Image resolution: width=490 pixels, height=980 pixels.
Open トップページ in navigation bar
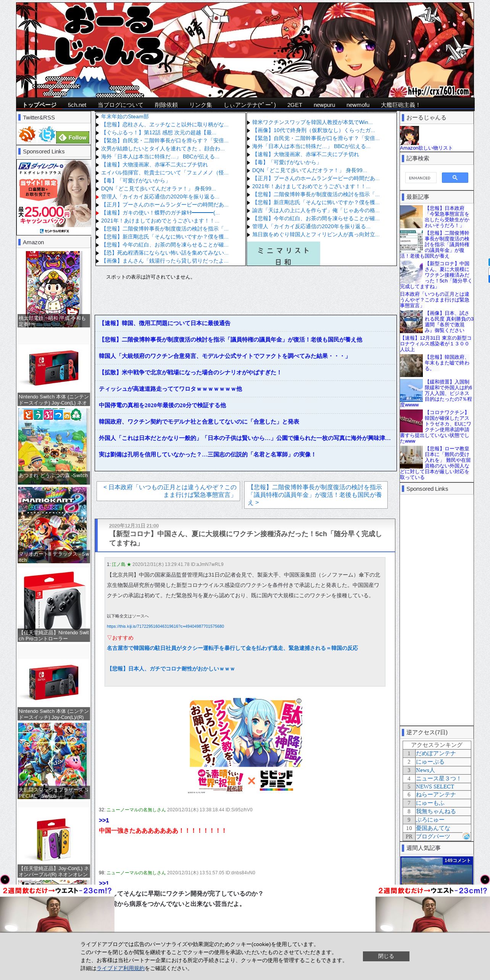click(x=39, y=105)
